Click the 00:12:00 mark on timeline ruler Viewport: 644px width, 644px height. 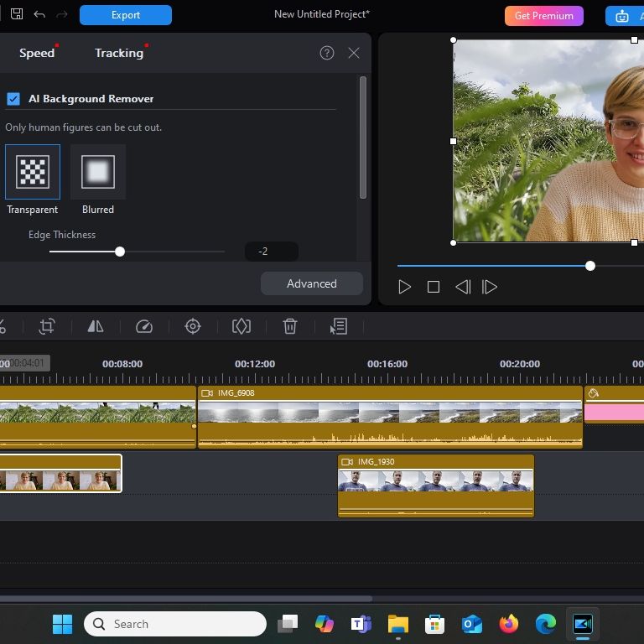[x=255, y=364]
